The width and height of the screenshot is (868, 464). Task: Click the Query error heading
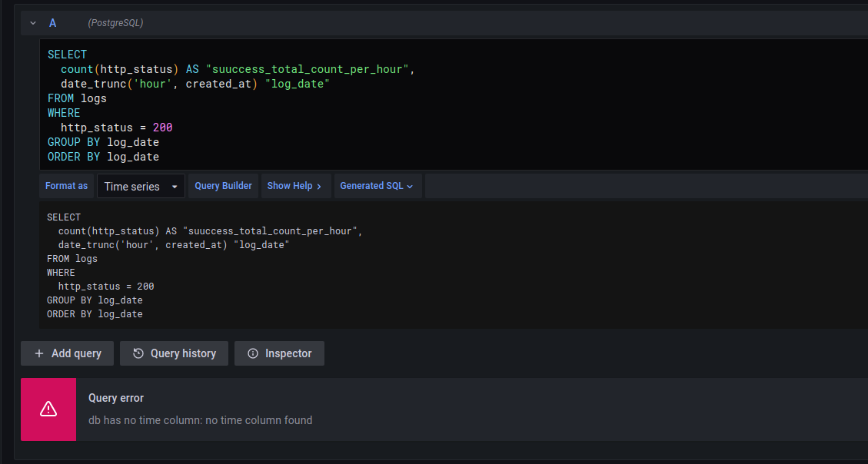(x=116, y=398)
